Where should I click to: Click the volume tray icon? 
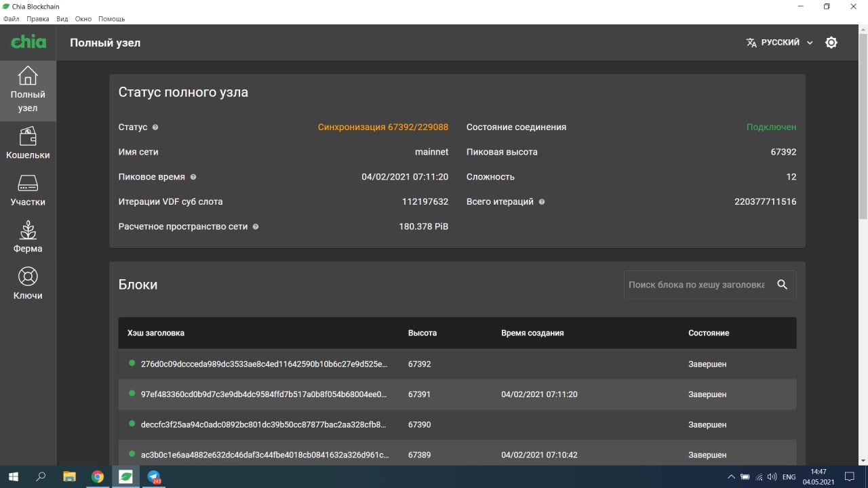coord(772,477)
